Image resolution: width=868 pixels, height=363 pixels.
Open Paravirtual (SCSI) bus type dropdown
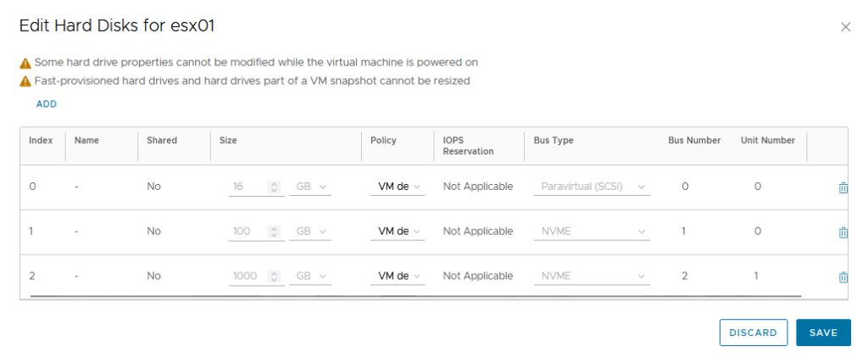[x=592, y=187]
